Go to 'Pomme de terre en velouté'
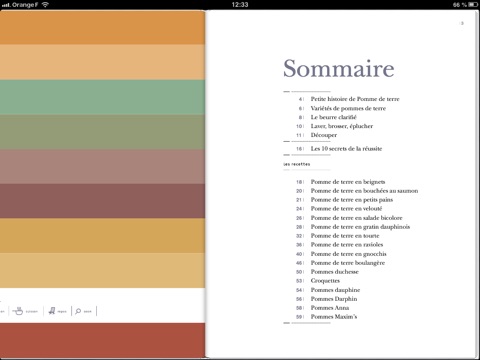Screen dimensions: 480x360 346,209
